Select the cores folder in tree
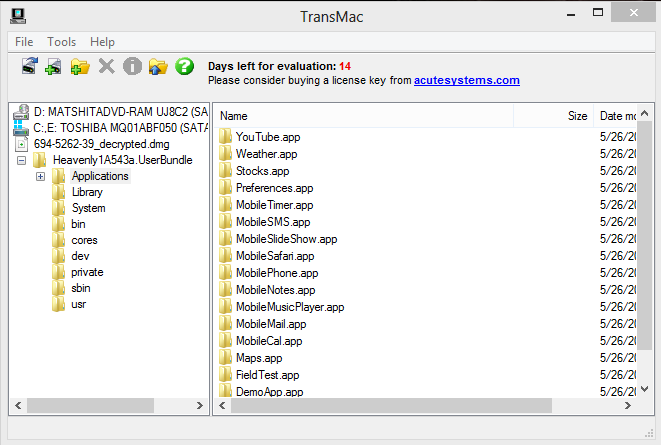The width and height of the screenshot is (661, 445). 84,240
